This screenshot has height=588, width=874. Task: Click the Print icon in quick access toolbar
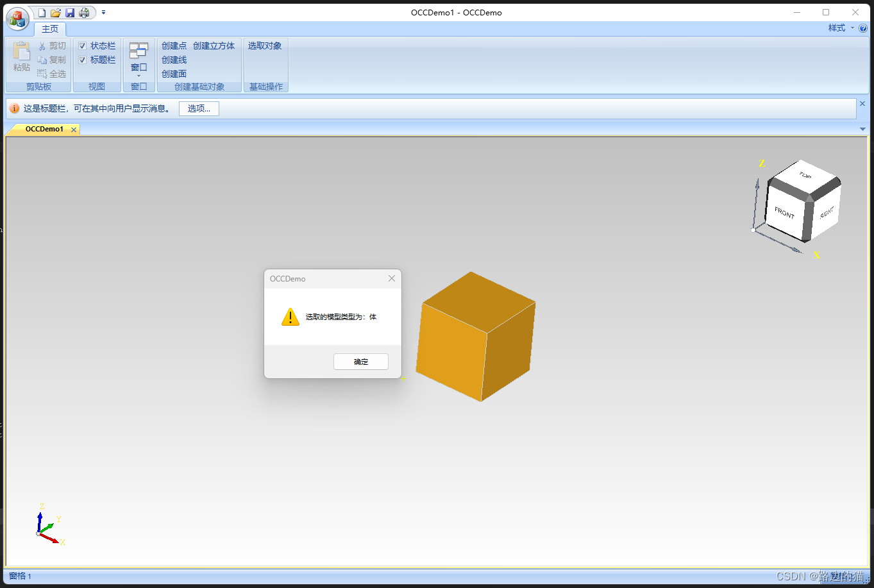(83, 12)
